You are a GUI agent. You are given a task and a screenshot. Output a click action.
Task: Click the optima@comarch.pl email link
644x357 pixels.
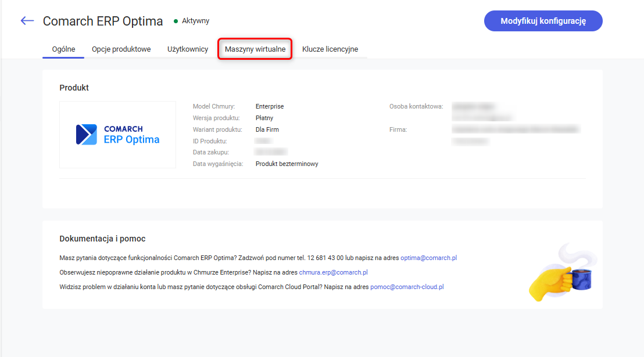pyautogui.click(x=429, y=258)
